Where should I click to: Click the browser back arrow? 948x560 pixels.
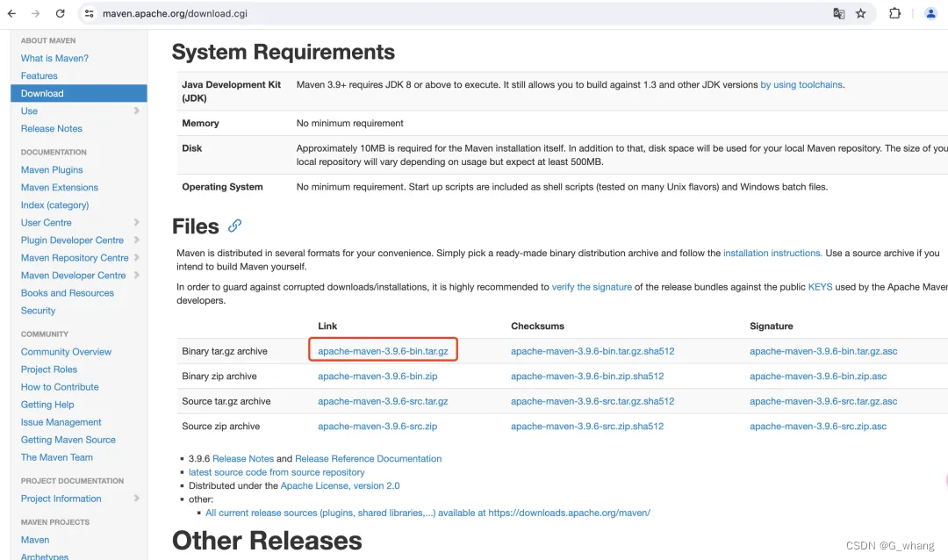pos(11,13)
